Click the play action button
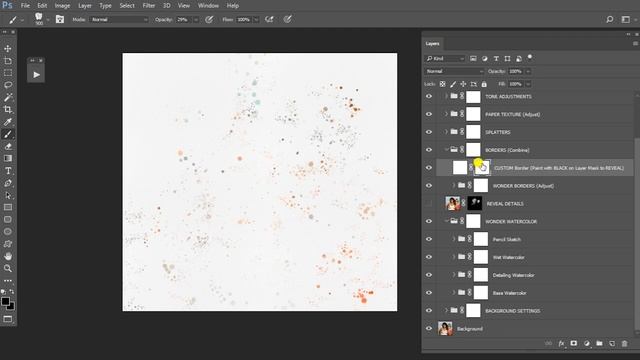The height and width of the screenshot is (360, 640). point(36,75)
